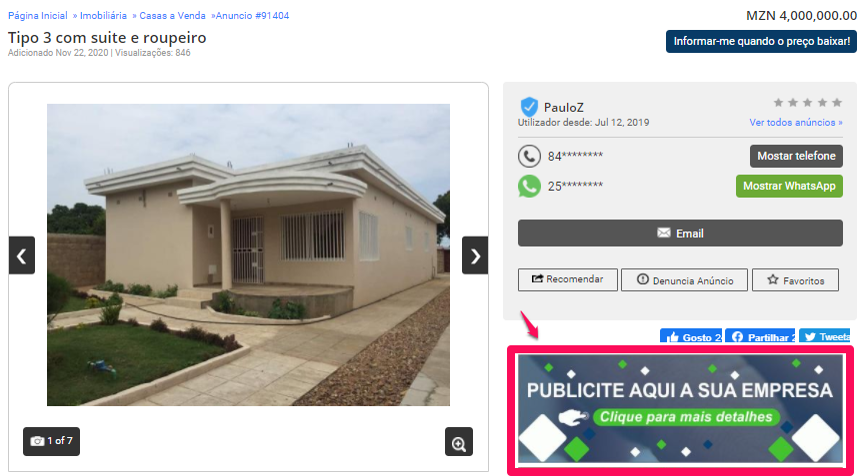
Task: Go to previous photo with left arrow
Action: point(21,256)
